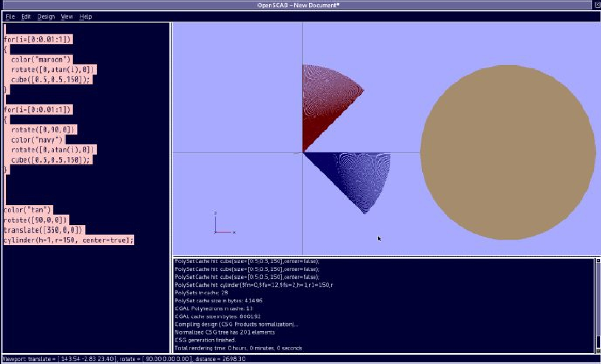Close the OpenSCAD window via title bar button
The width and height of the screenshot is (601, 364).
597,5
